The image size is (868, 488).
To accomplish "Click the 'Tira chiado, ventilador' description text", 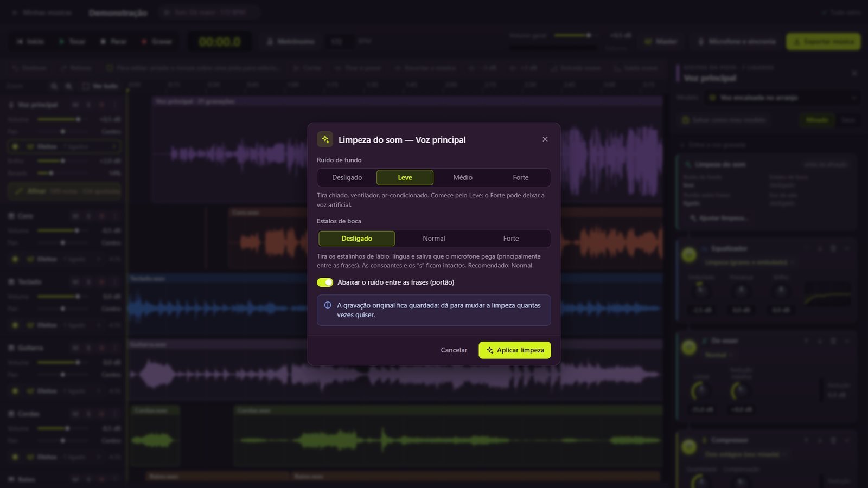I will (x=431, y=200).
